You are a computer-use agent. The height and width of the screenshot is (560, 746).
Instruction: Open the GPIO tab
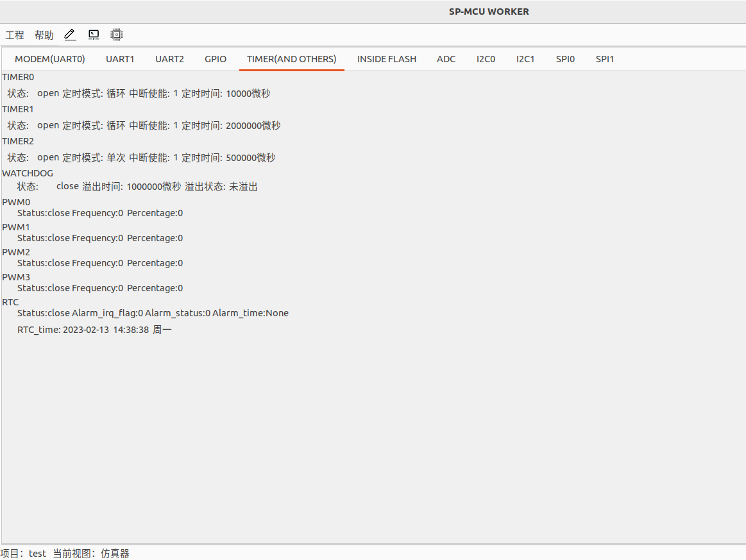coord(216,59)
